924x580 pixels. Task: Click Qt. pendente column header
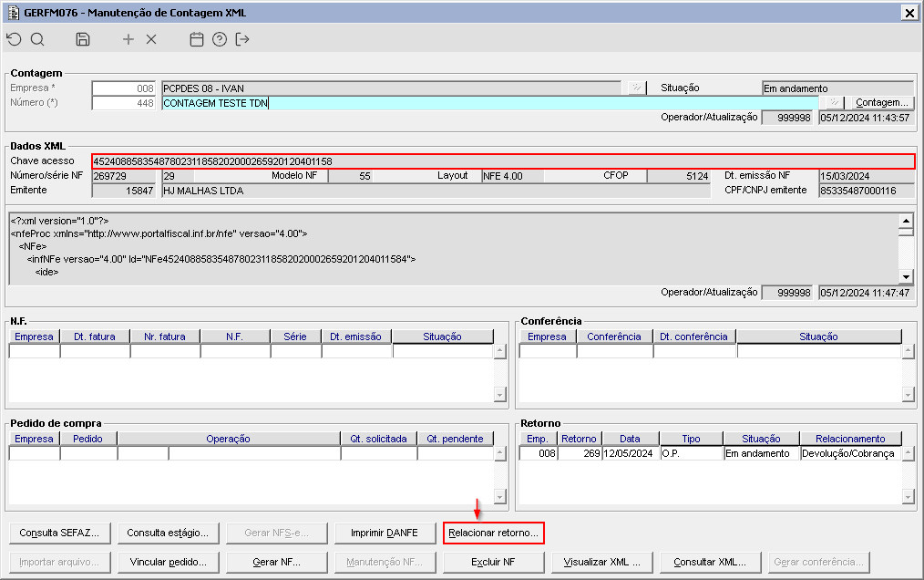(x=456, y=439)
